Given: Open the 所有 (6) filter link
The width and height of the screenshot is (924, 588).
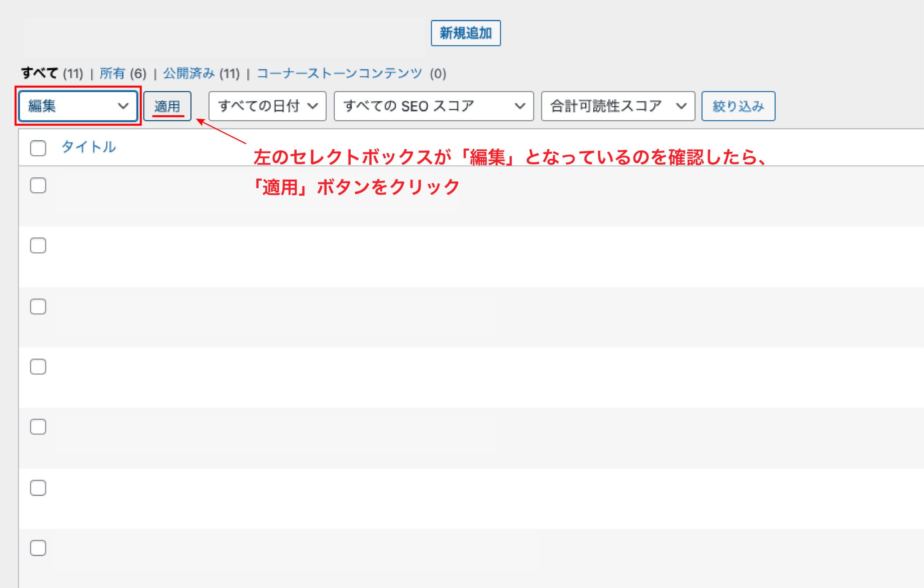Looking at the screenshot, I should [x=113, y=74].
